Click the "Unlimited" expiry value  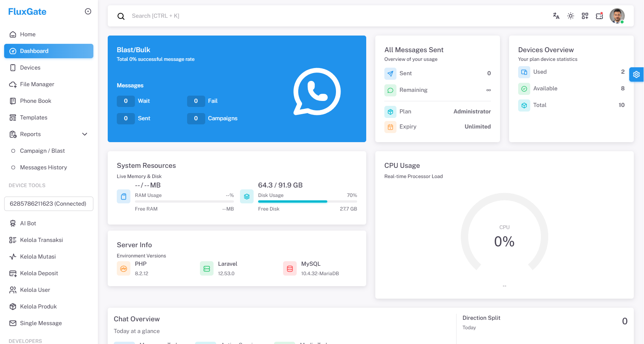pos(478,127)
